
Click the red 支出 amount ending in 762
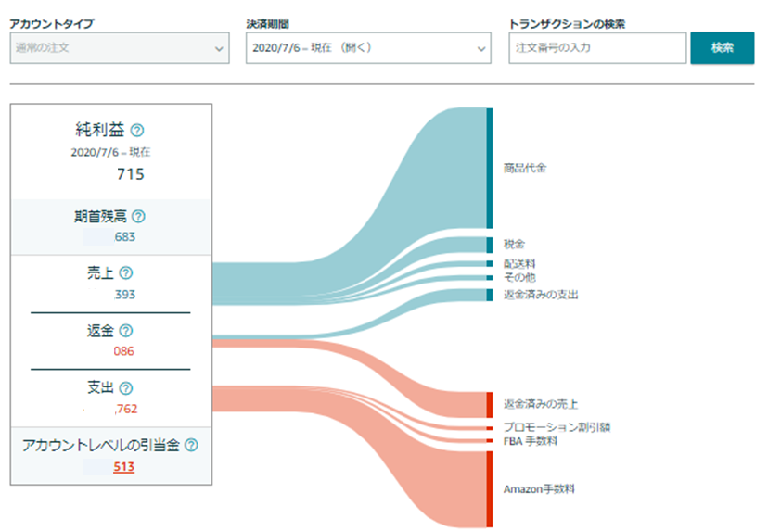126,408
